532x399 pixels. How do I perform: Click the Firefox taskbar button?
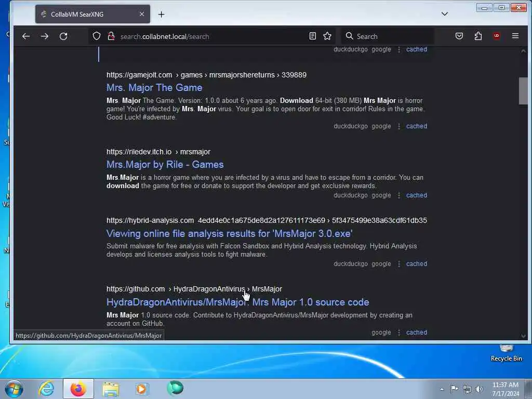(78, 389)
